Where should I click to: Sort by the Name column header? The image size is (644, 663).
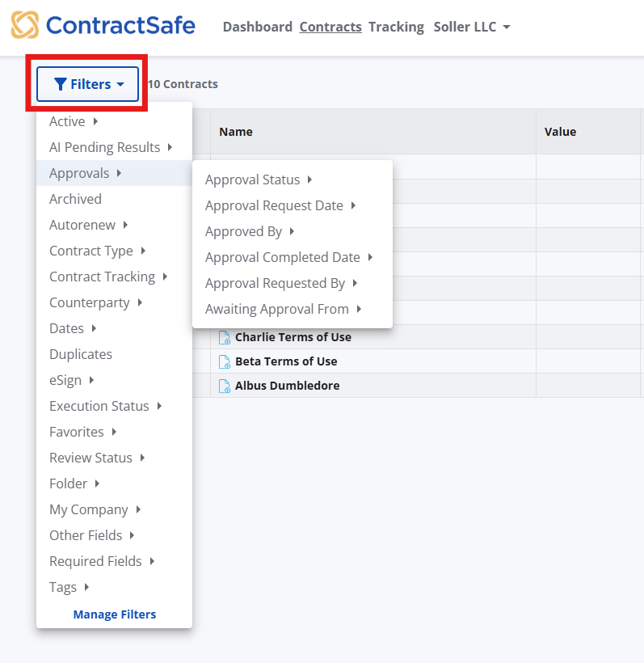pos(236,132)
